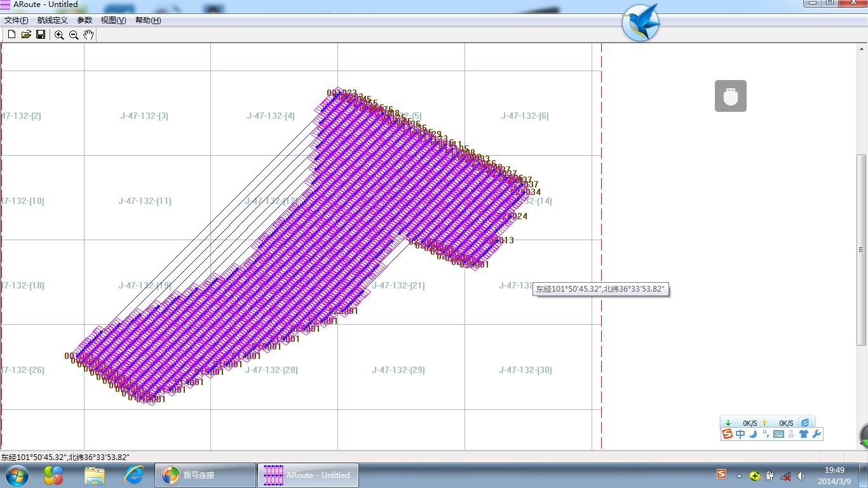
Task: Toggle Chinese input mode 中 on IME bar
Action: pos(740,434)
